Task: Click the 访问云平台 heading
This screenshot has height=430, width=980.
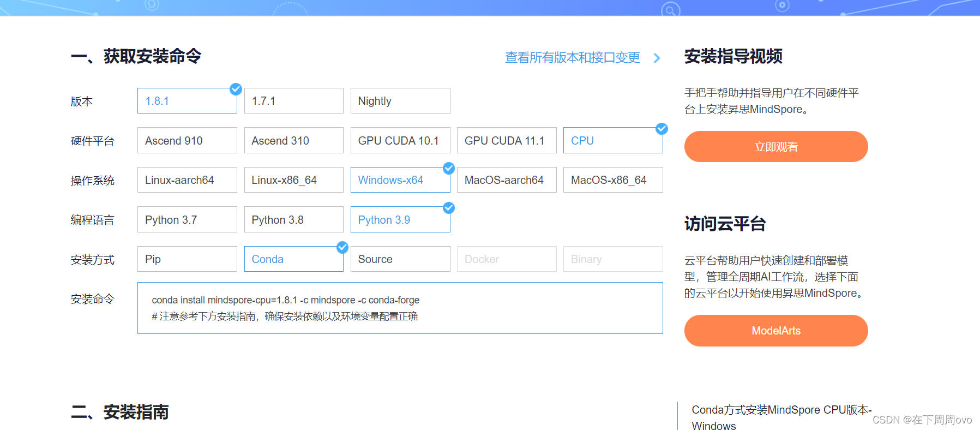Action: coord(725,224)
